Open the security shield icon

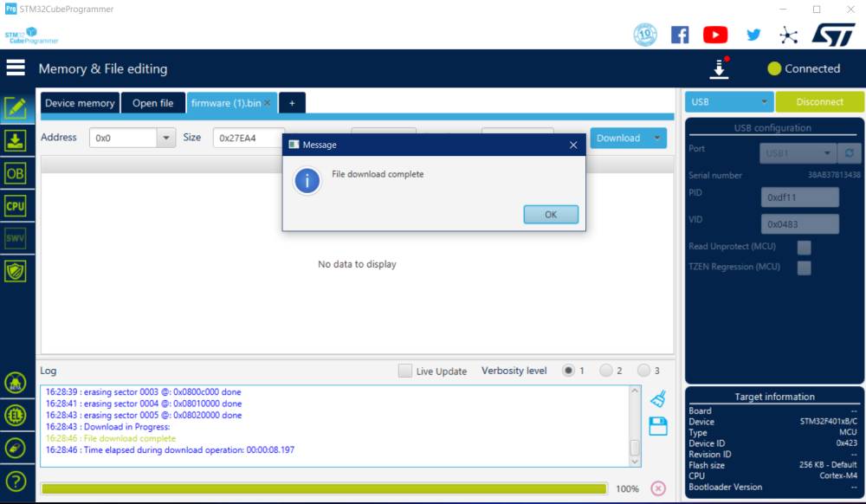tap(16, 271)
